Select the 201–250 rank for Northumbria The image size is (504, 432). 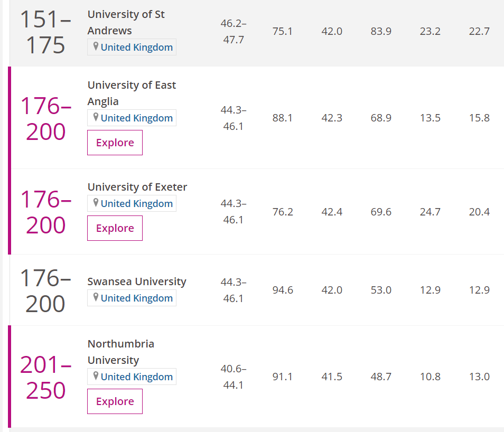(x=45, y=378)
